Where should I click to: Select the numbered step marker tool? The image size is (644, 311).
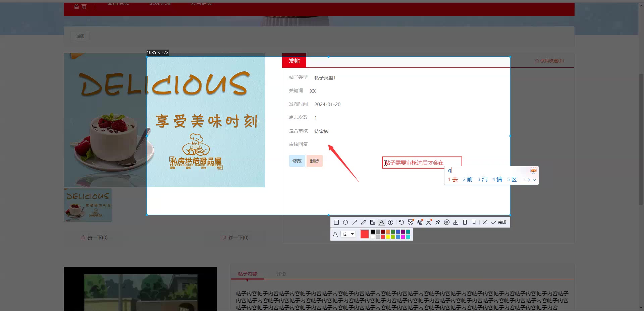(x=391, y=222)
